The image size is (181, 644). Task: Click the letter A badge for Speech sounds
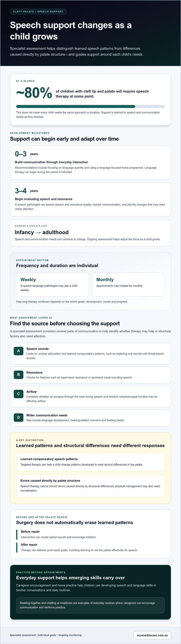18,351
